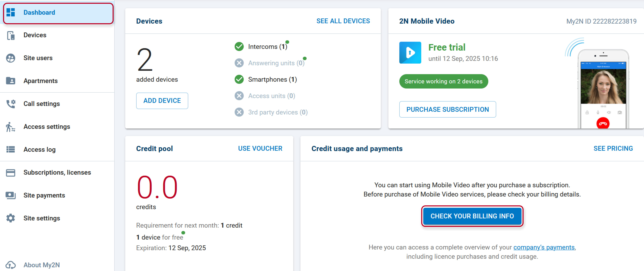Click the 1 device for free text
The image size is (644, 271).
tap(159, 237)
